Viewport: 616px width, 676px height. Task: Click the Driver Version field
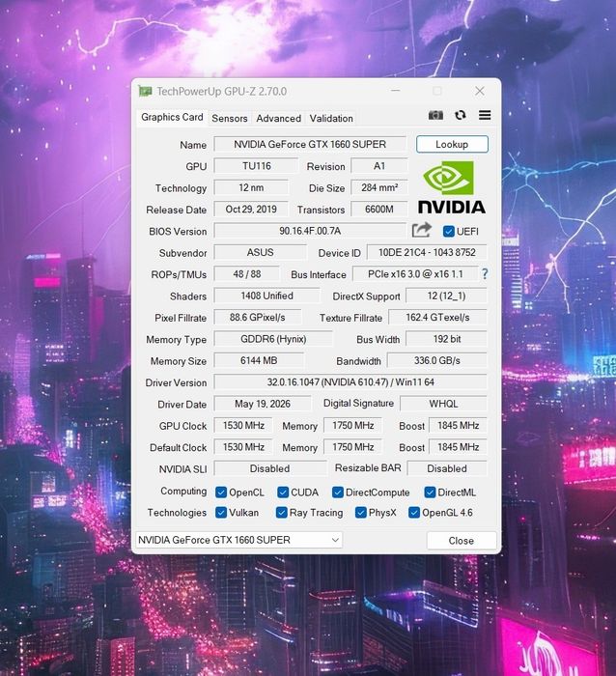[x=350, y=382]
